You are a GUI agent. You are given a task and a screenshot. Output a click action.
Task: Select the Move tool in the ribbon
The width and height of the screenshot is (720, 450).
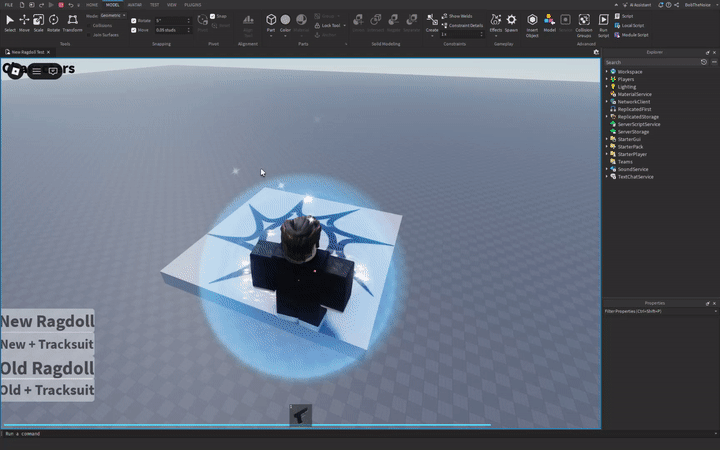24,20
